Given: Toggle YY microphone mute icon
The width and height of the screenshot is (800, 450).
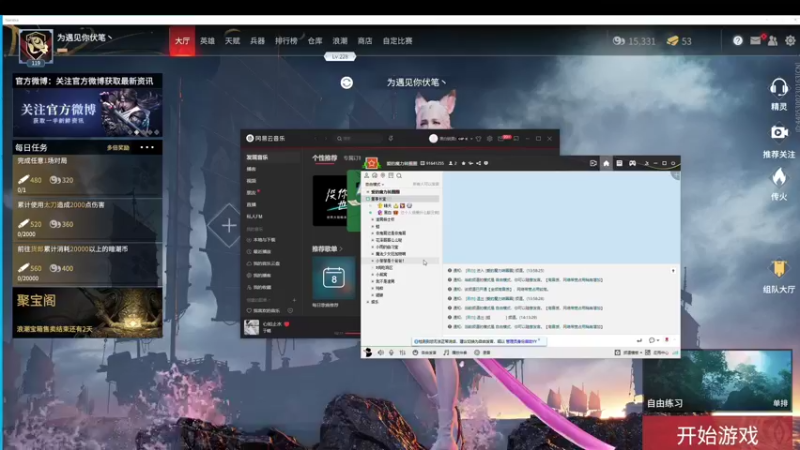Looking at the screenshot, I should pyautogui.click(x=391, y=353).
